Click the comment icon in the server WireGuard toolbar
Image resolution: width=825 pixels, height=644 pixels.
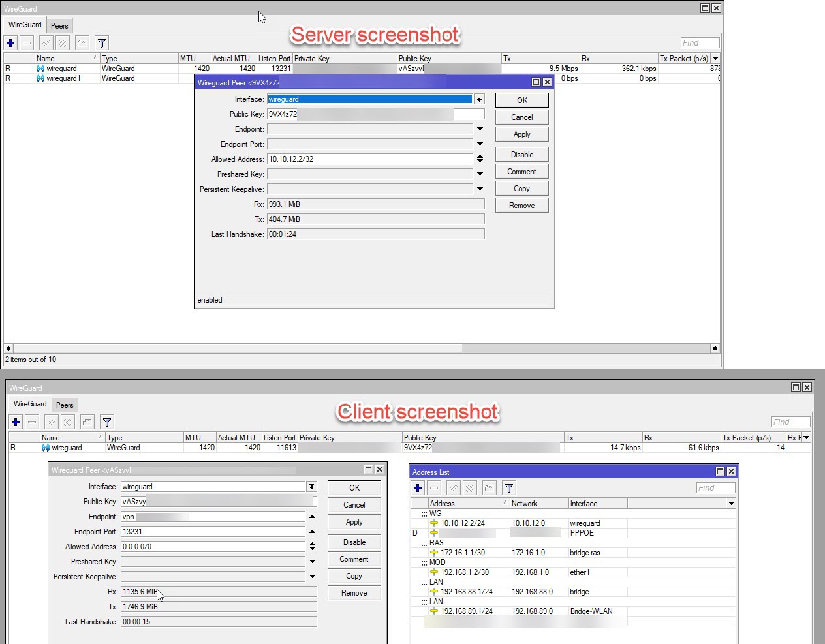pyautogui.click(x=82, y=43)
